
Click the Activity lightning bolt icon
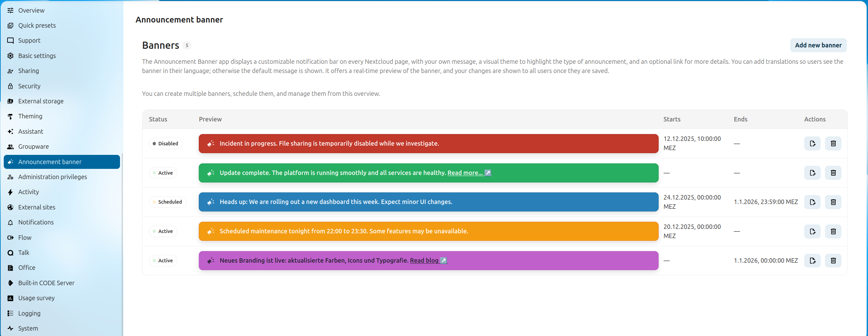point(11,192)
